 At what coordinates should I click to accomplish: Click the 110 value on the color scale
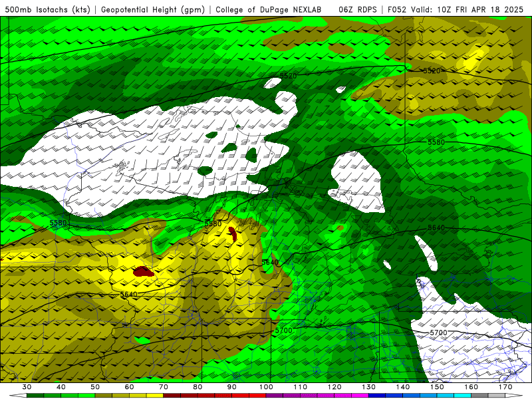click(301, 387)
